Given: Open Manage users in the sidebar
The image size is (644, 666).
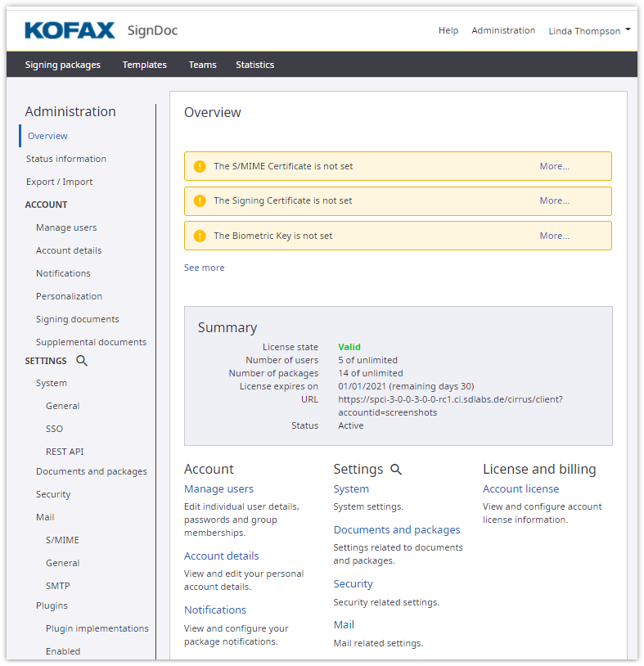Looking at the screenshot, I should [x=66, y=227].
